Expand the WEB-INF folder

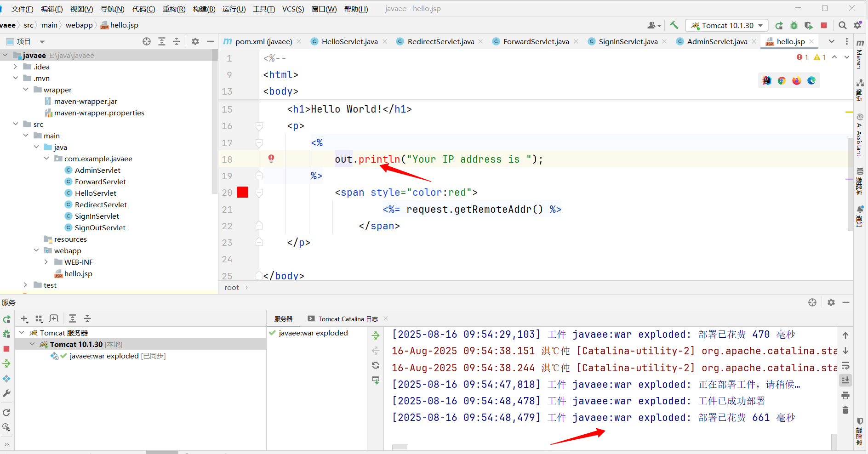pyautogui.click(x=46, y=262)
